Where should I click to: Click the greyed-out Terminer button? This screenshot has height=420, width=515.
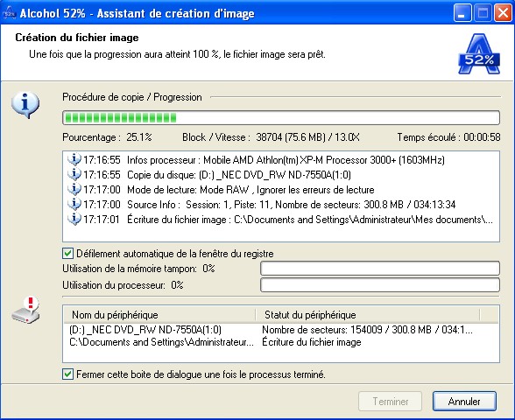click(391, 401)
